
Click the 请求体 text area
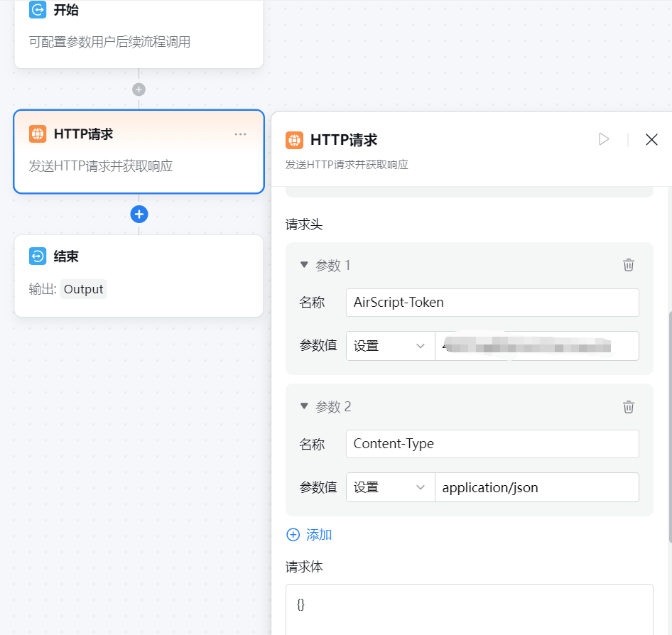[470, 609]
